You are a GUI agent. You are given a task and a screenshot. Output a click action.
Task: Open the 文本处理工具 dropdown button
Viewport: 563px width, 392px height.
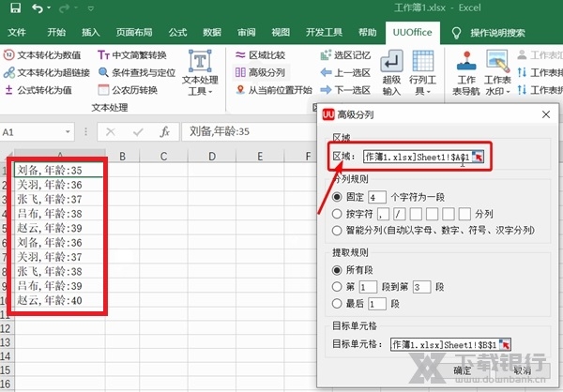[200, 73]
